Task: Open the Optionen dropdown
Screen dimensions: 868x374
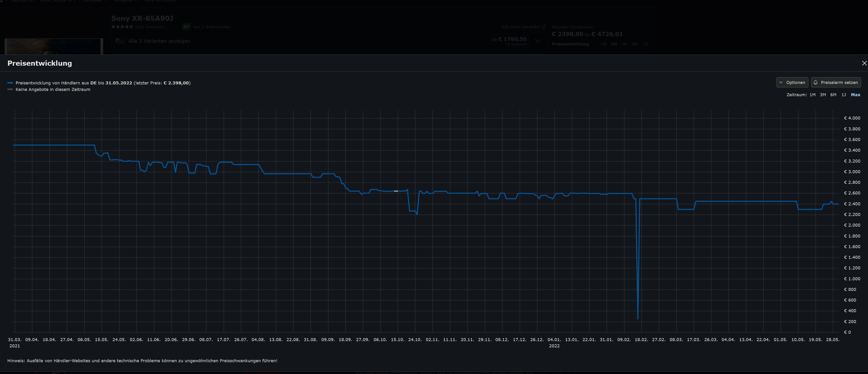Action: coord(792,82)
